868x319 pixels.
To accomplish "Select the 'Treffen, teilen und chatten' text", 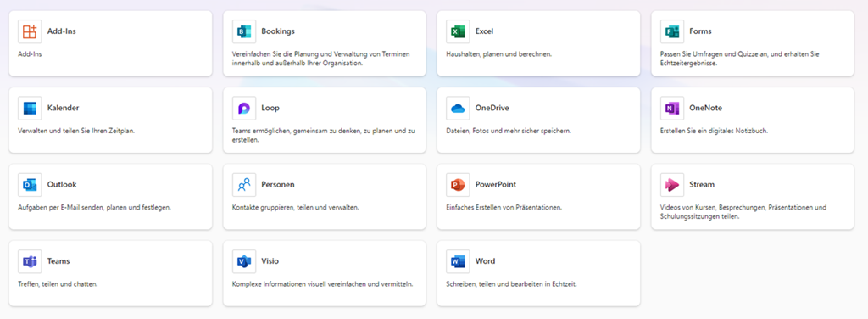I will (x=58, y=284).
